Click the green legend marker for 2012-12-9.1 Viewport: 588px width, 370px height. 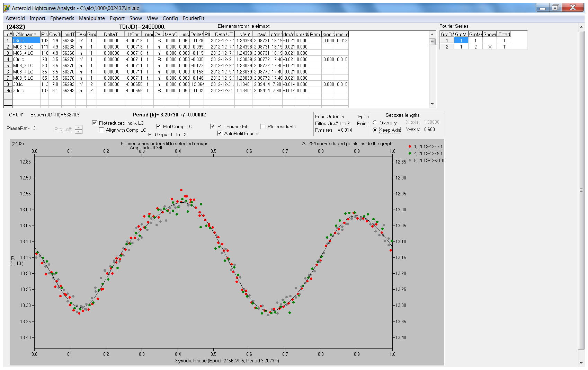410,153
